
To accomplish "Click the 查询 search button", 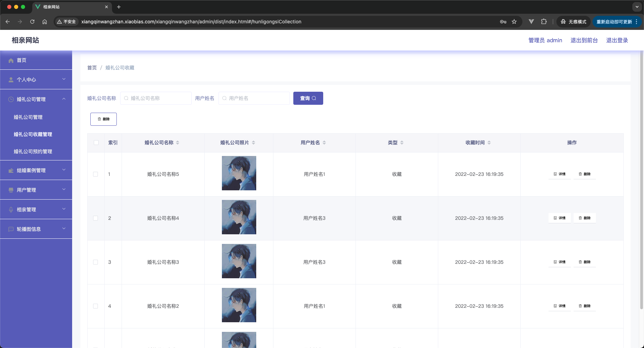I will (x=308, y=98).
